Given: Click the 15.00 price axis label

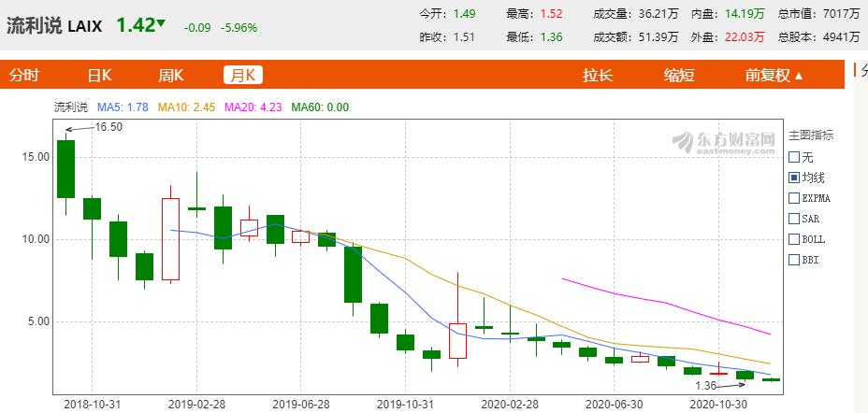Looking at the screenshot, I should click(37, 157).
